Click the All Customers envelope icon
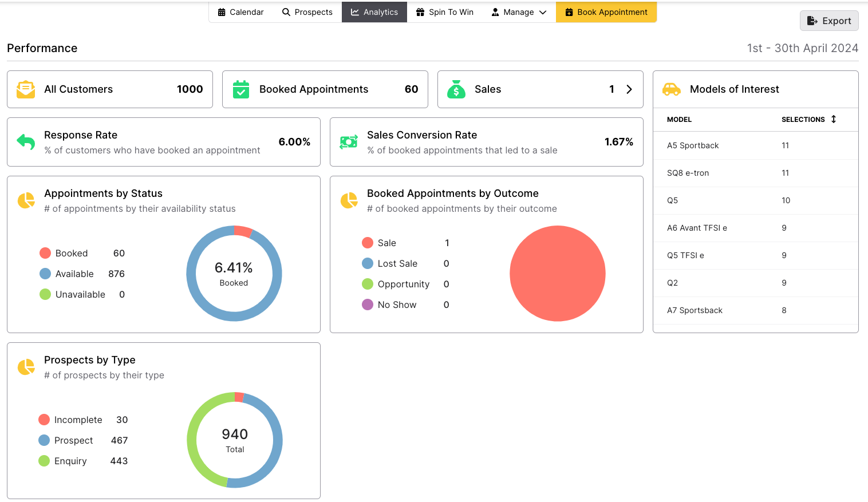The width and height of the screenshot is (868, 502). pos(26,89)
